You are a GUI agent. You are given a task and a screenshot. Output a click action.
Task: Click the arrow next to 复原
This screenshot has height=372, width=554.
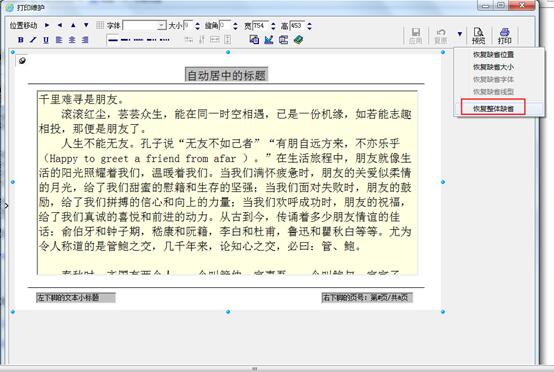[x=460, y=34]
